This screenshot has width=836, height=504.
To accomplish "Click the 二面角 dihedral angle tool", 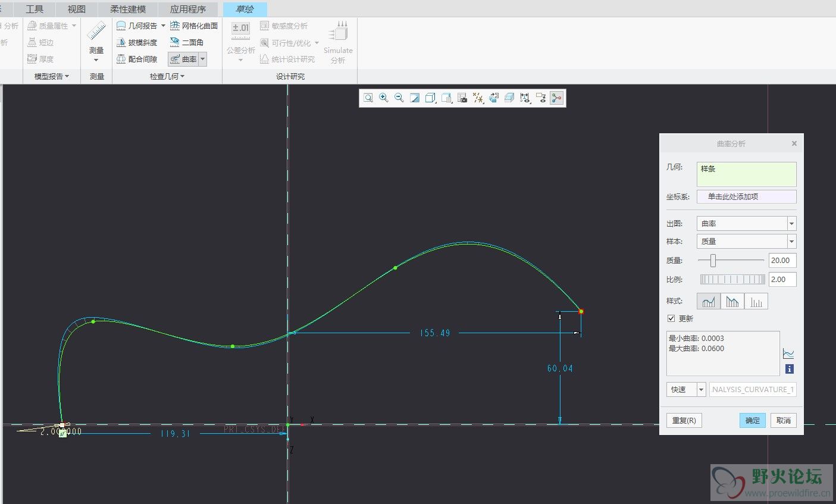I will click(x=187, y=42).
